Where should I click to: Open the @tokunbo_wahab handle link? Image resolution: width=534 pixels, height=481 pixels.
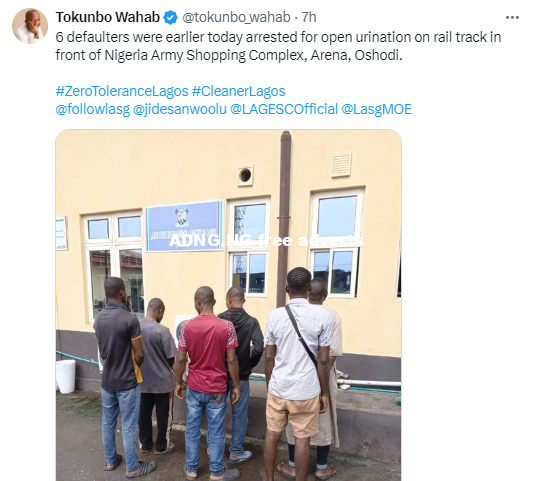[236, 17]
